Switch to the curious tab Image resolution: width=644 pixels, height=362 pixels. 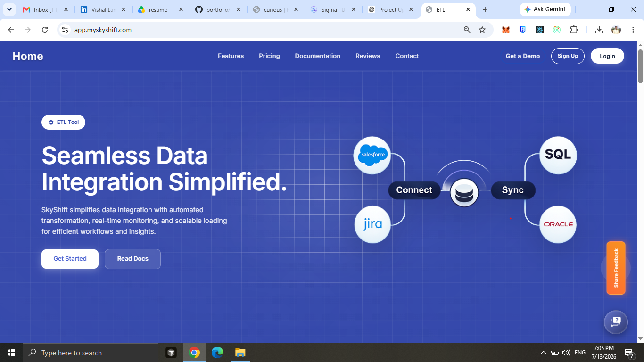276,9
